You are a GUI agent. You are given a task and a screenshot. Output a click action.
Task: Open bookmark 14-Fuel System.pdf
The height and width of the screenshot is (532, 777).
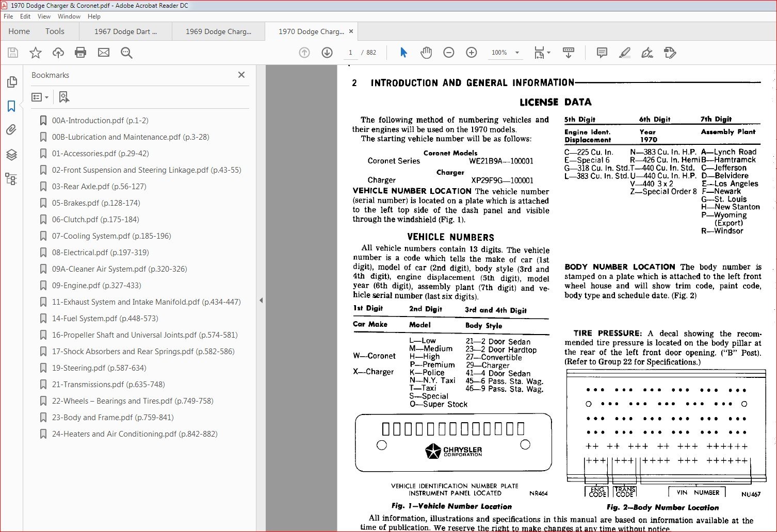[x=105, y=319]
